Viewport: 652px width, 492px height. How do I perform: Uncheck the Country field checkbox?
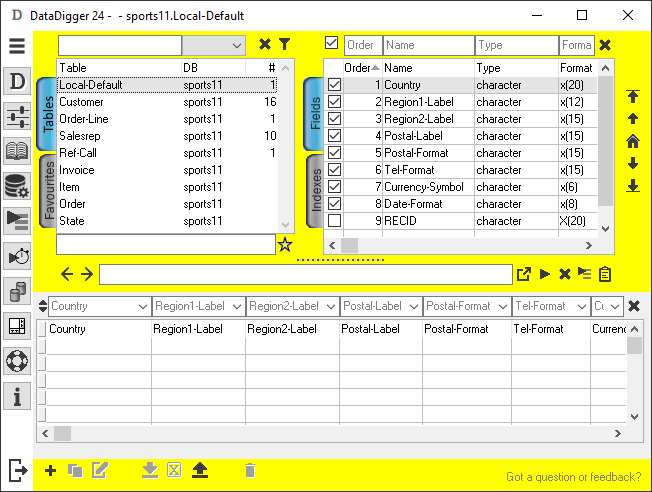pyautogui.click(x=334, y=85)
